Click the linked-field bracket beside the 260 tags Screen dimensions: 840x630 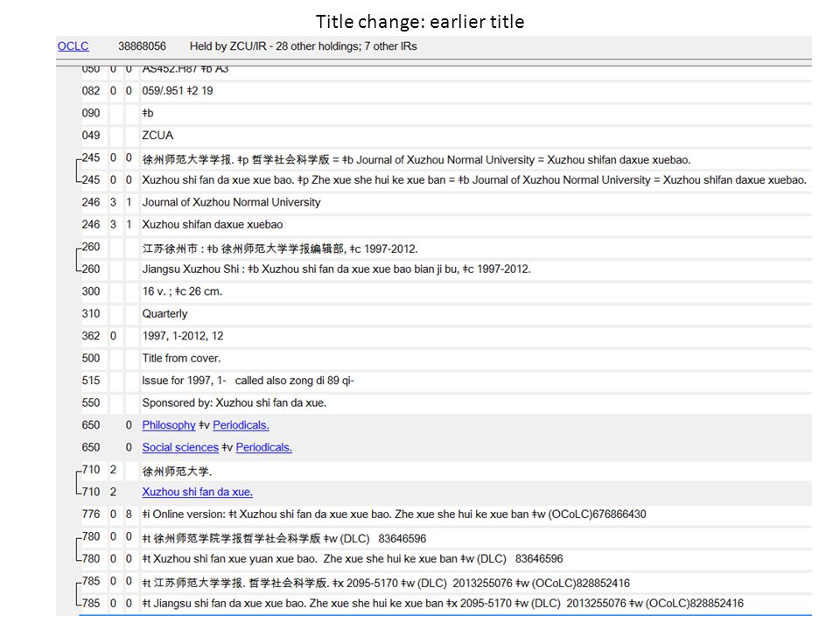coord(78,258)
